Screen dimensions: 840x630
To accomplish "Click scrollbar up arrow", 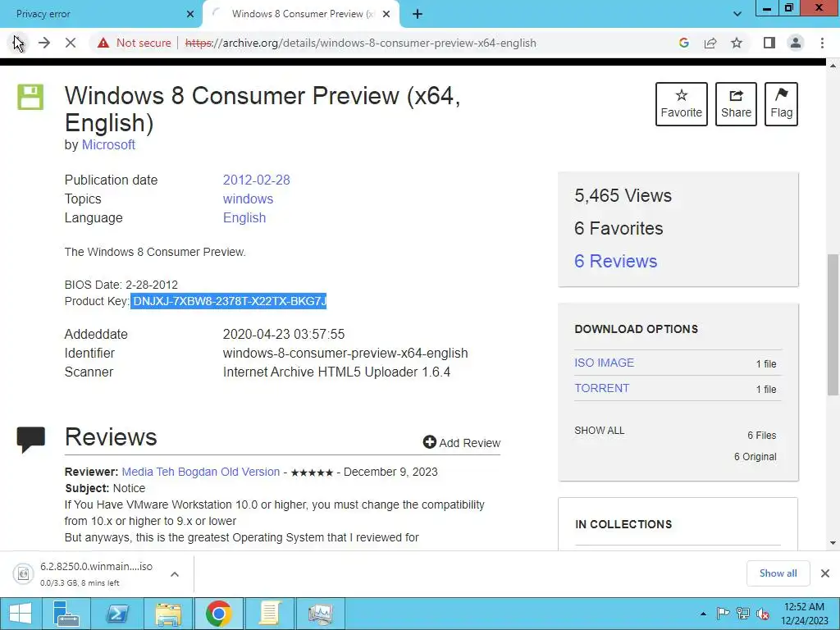I will [833, 66].
